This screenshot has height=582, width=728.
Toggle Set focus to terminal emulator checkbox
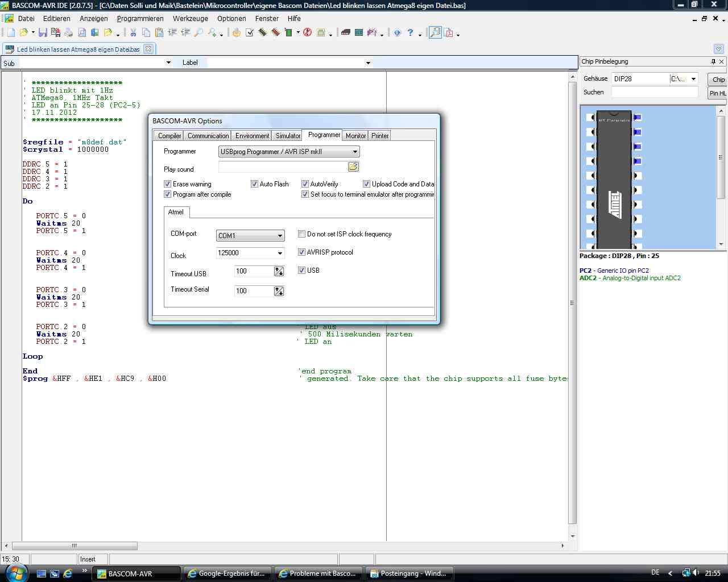305,194
